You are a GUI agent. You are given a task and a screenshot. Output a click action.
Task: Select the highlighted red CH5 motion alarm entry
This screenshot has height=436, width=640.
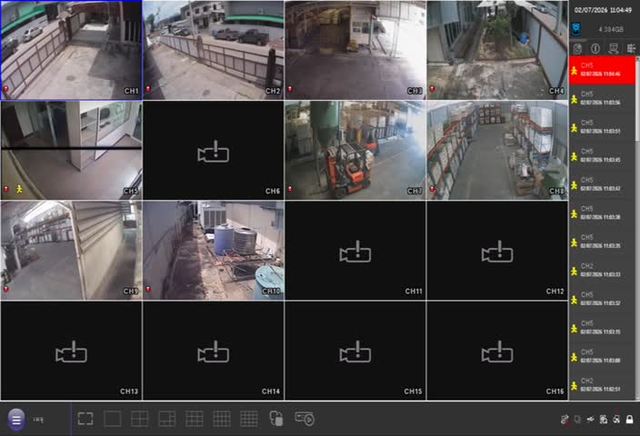tap(602, 70)
